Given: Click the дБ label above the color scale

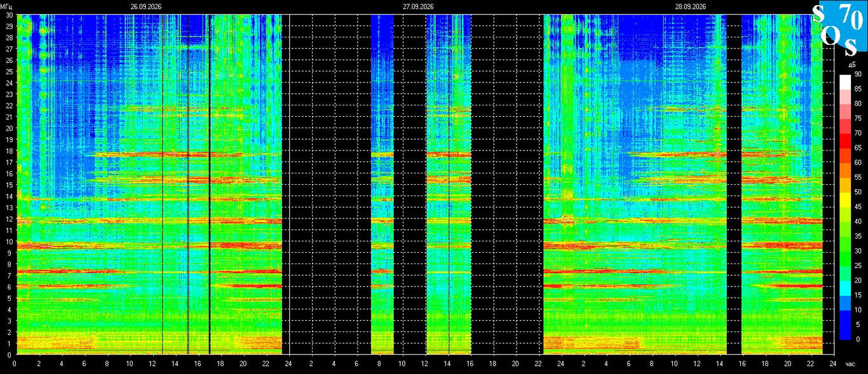Looking at the screenshot, I should click(853, 64).
